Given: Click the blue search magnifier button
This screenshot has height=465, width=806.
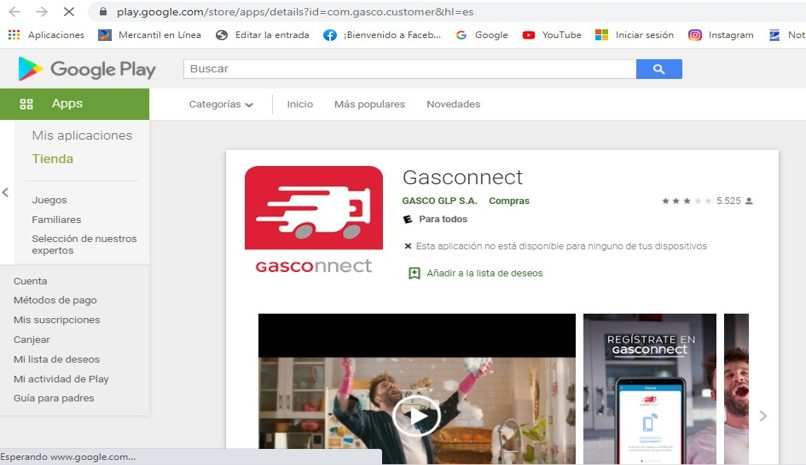Looking at the screenshot, I should point(659,69).
